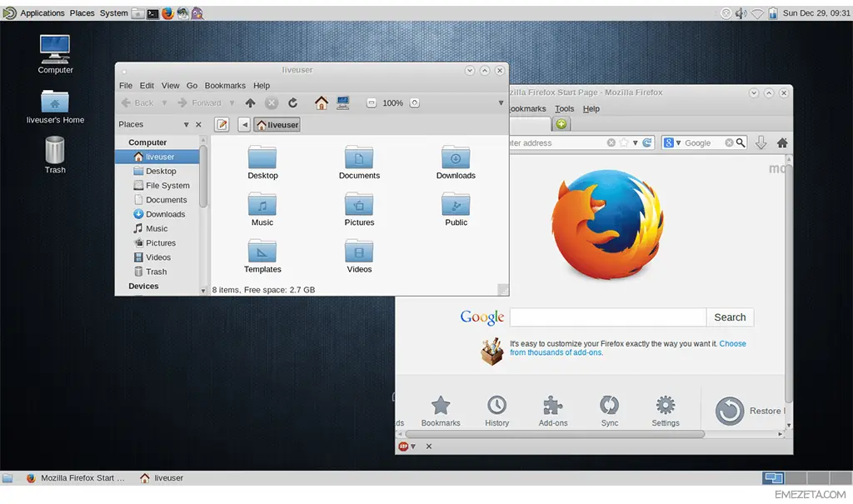Open Computer location via toolbar monitor icon
This screenshot has height=504, width=853.
click(x=342, y=102)
